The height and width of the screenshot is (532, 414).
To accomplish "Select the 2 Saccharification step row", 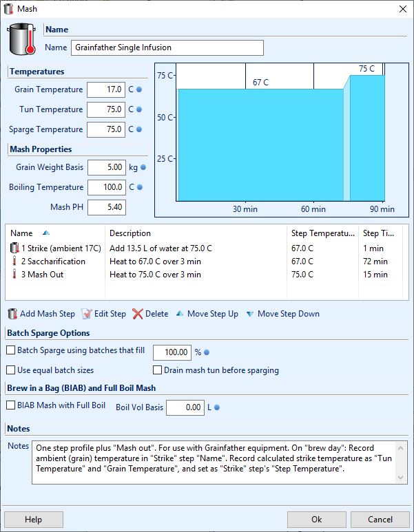I will tap(206, 262).
